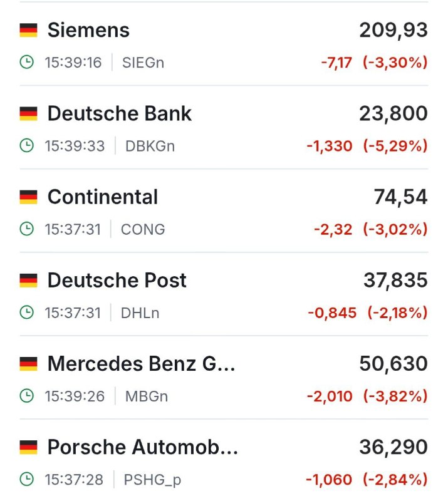Select the Continental stock name
The width and height of the screenshot is (448, 501).
pyautogui.click(x=103, y=197)
